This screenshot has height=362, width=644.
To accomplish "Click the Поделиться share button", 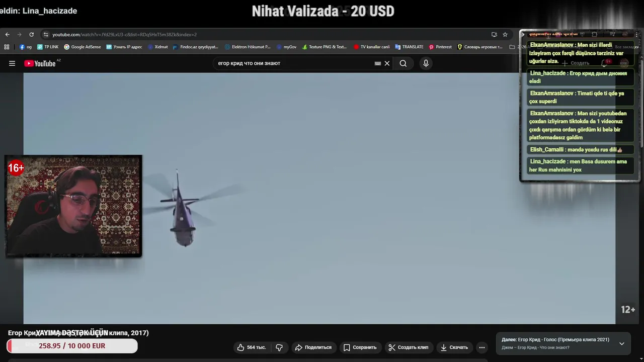I will pyautogui.click(x=313, y=347).
